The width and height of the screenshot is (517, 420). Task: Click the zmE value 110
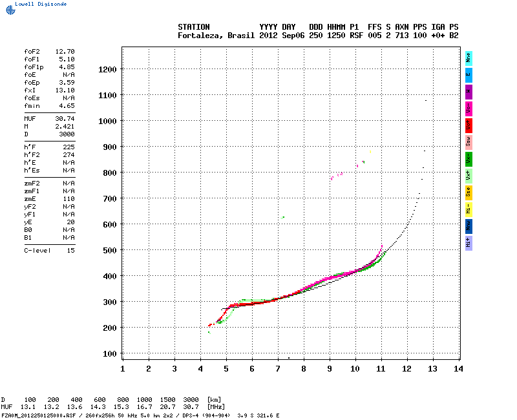pos(69,199)
